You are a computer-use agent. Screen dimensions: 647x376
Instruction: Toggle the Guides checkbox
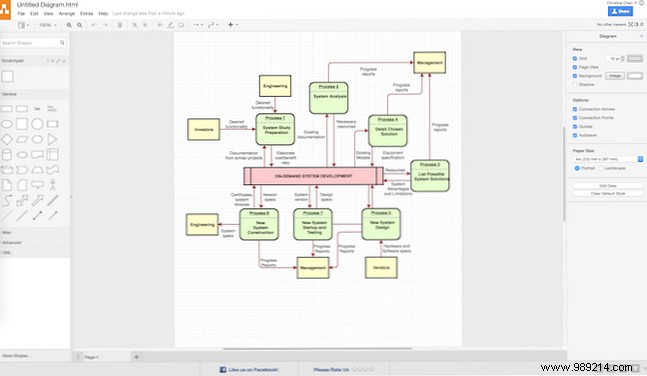click(575, 127)
